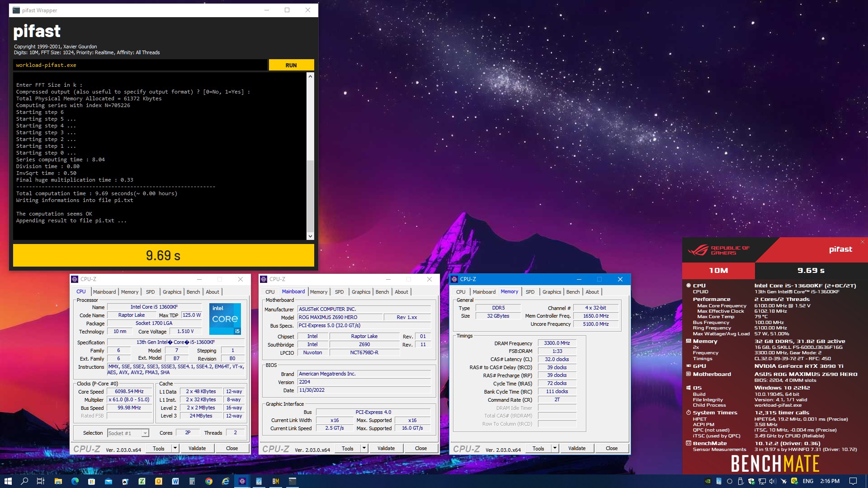Click the pifast console scrollbar down arrow
Image resolution: width=868 pixels, height=488 pixels.
[310, 236]
